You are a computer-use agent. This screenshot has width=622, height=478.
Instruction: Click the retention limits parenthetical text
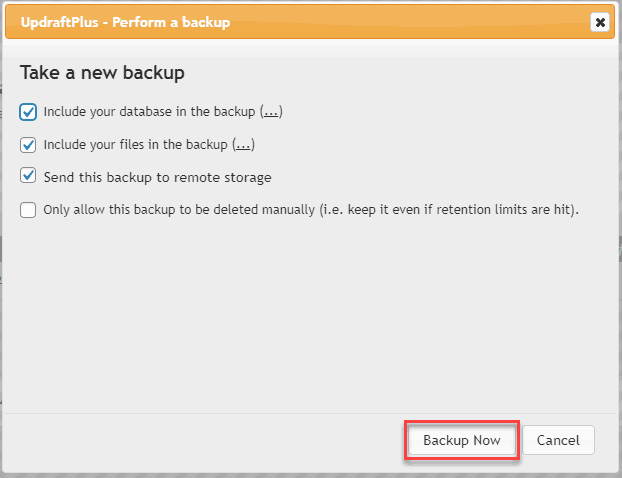(449, 209)
